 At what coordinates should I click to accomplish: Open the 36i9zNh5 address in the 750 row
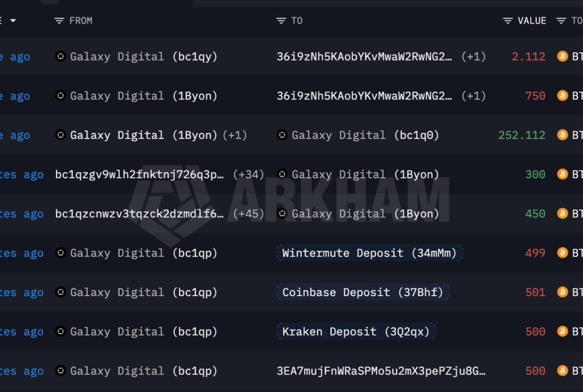point(364,96)
